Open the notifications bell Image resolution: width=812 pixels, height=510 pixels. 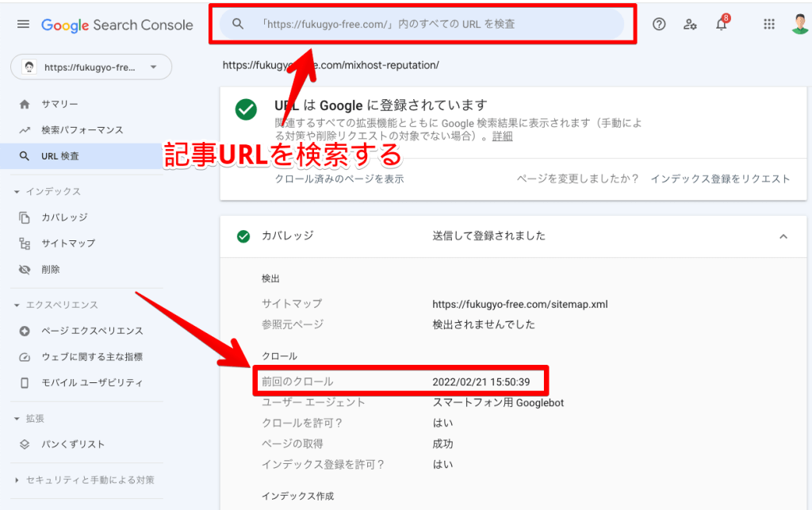pos(722,24)
